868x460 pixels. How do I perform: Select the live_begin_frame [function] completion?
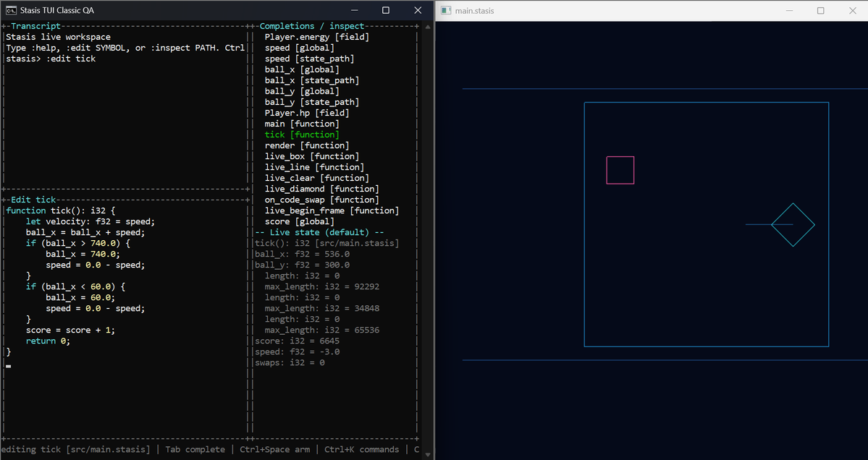pyautogui.click(x=332, y=210)
